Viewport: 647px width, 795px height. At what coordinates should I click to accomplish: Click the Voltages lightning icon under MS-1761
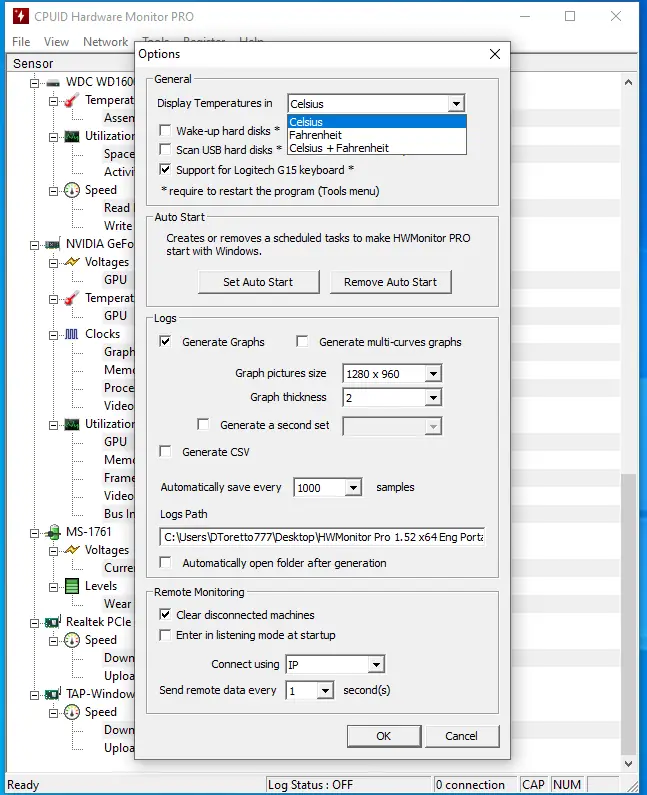[72, 550]
